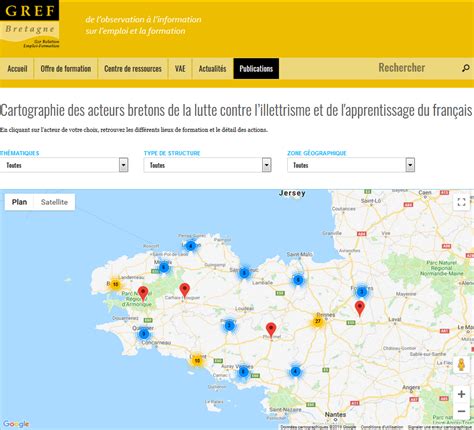Select red pin at Carhaix-Plouguer
This screenshot has height=430, width=474.
(184, 290)
